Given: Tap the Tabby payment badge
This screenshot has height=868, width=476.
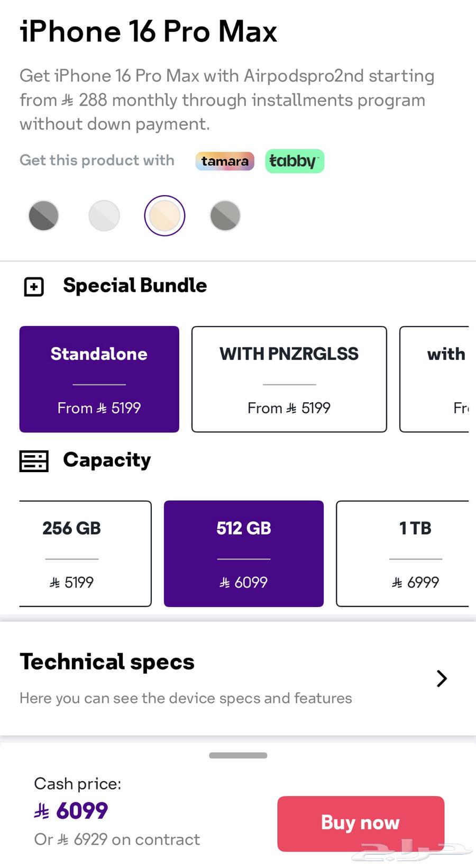Looking at the screenshot, I should coord(294,161).
